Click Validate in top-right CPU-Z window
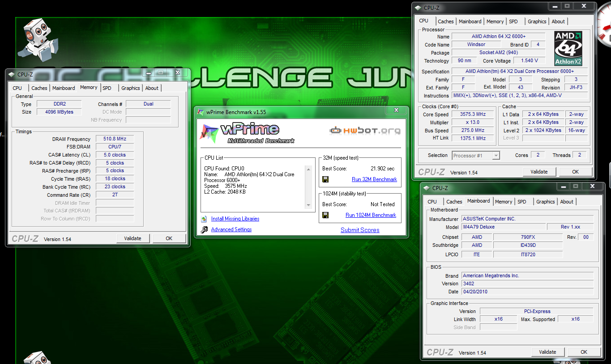Image resolution: width=611 pixels, height=364 pixels. [x=539, y=172]
